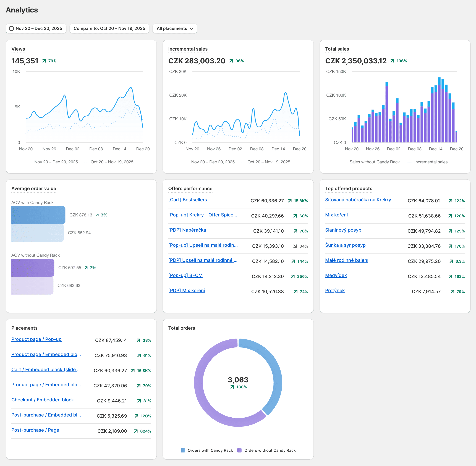Click the Orders with Candy Rack legend swatch

(183, 450)
